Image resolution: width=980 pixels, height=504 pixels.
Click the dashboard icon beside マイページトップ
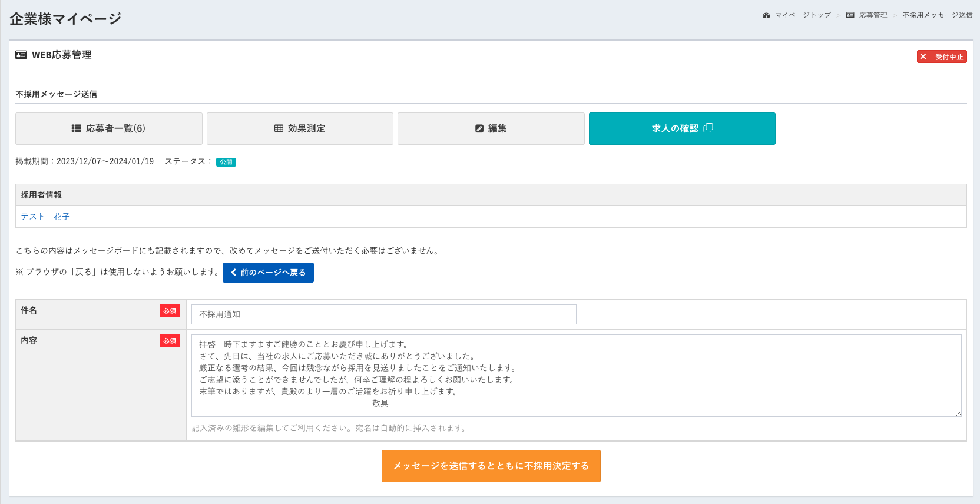(x=766, y=15)
